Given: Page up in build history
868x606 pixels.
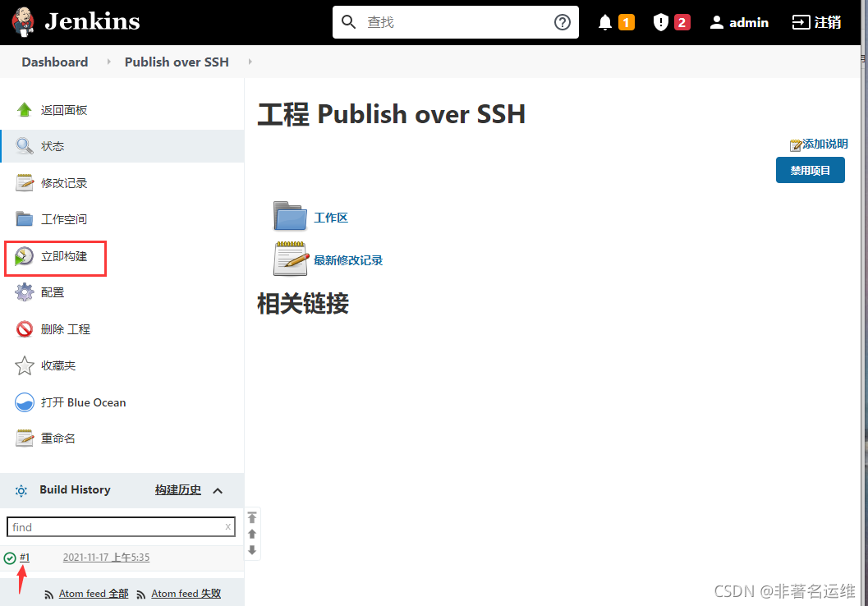Looking at the screenshot, I should pyautogui.click(x=252, y=534).
